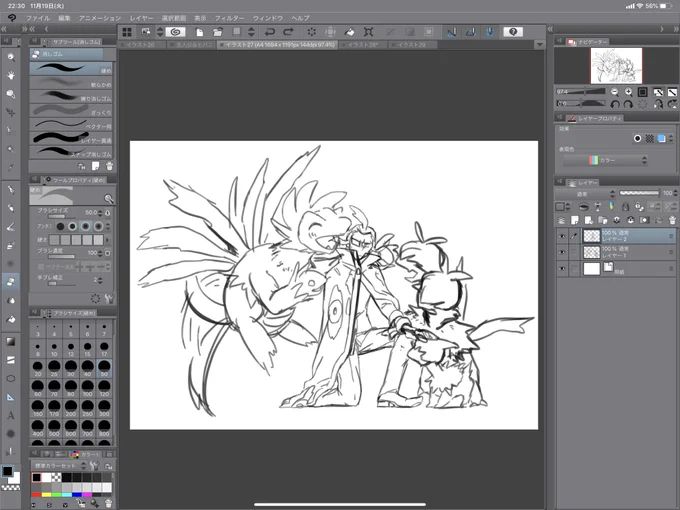
Task: Click the Scale/Rotate transform icon
Action: 369,32
